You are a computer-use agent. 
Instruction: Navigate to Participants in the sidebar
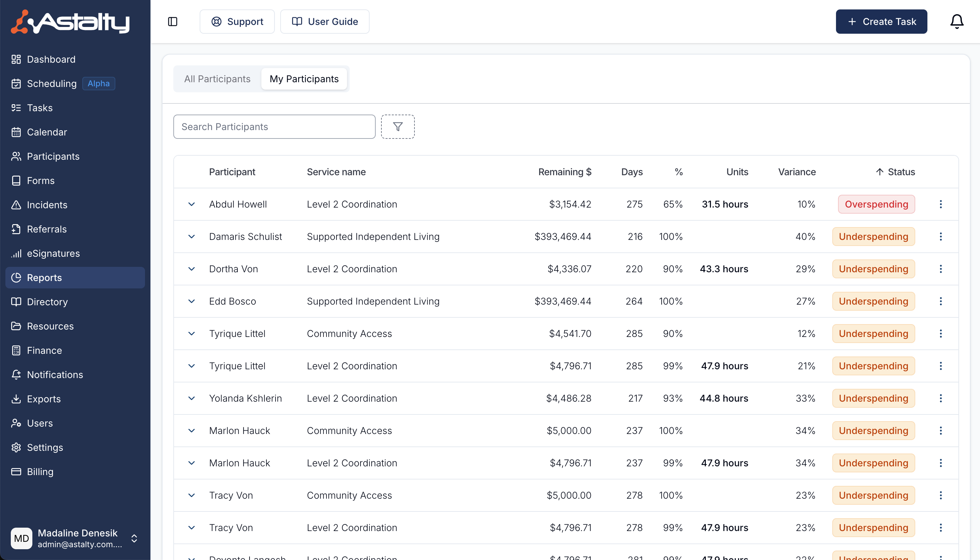coord(75,156)
